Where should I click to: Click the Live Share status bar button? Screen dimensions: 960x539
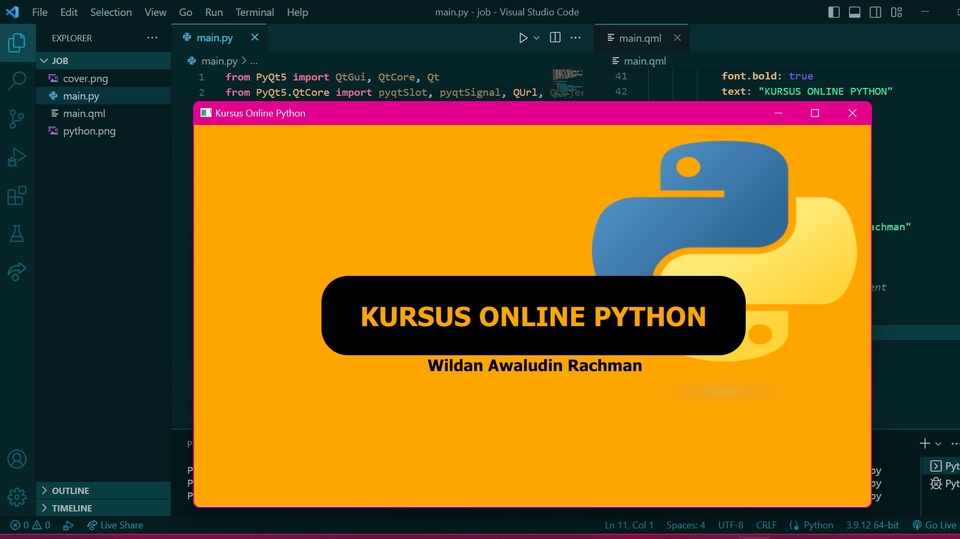click(115, 525)
